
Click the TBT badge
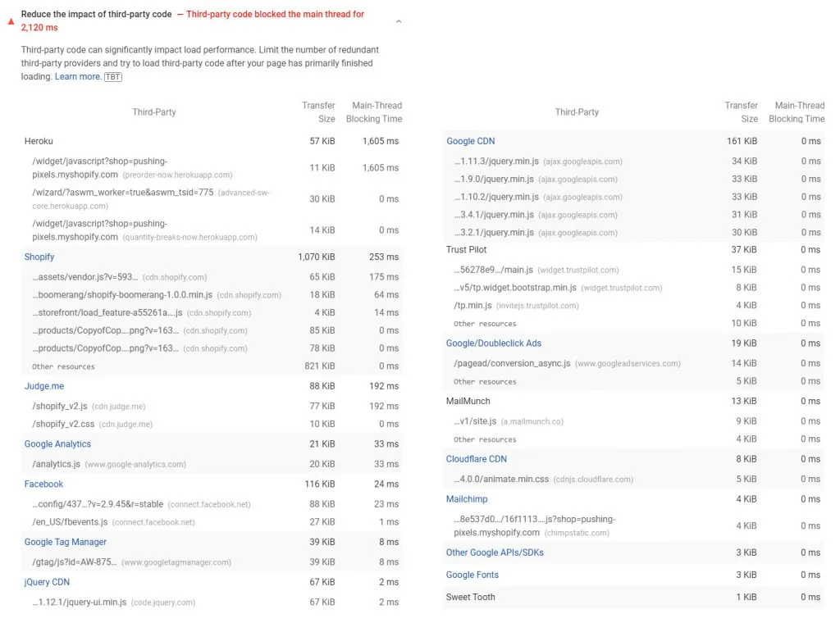[113, 75]
